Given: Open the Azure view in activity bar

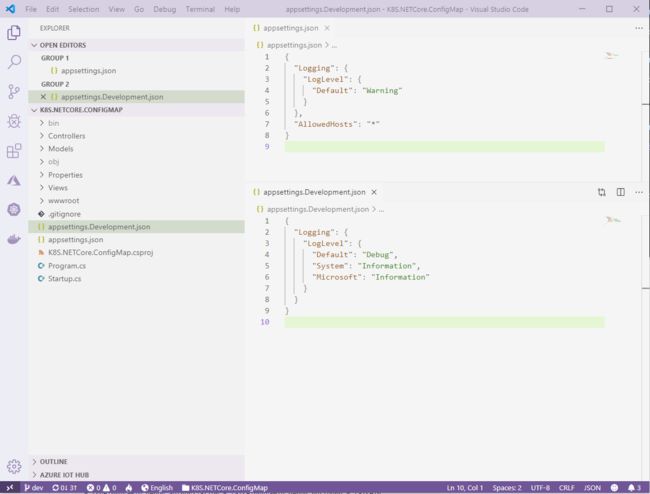Looking at the screenshot, I should coord(14,181).
